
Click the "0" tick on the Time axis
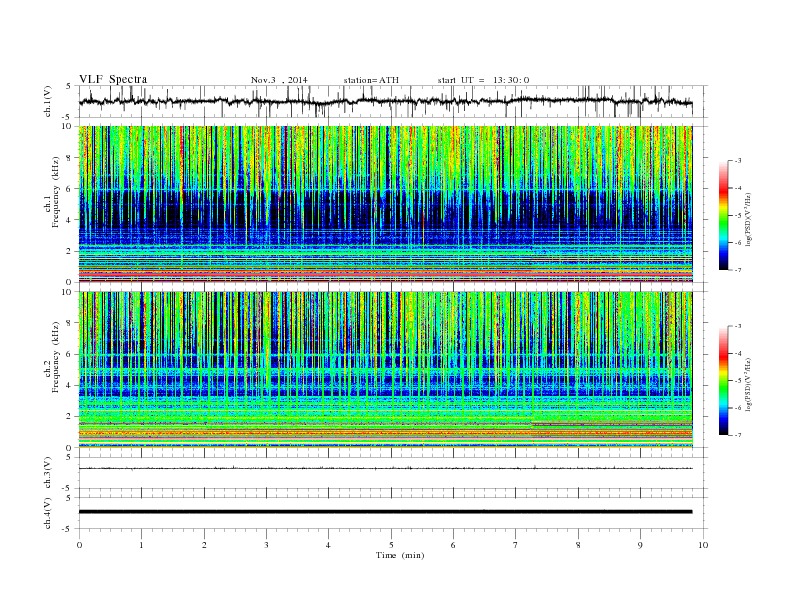[x=79, y=545]
